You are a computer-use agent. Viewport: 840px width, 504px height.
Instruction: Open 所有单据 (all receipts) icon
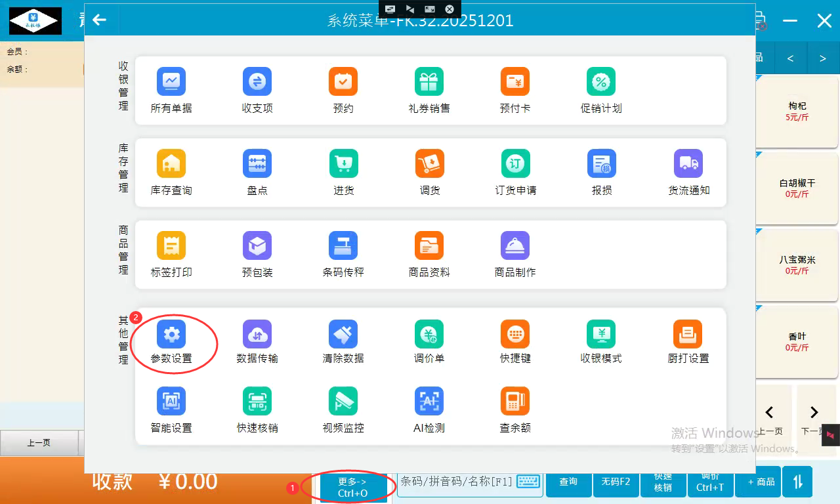coord(171,82)
